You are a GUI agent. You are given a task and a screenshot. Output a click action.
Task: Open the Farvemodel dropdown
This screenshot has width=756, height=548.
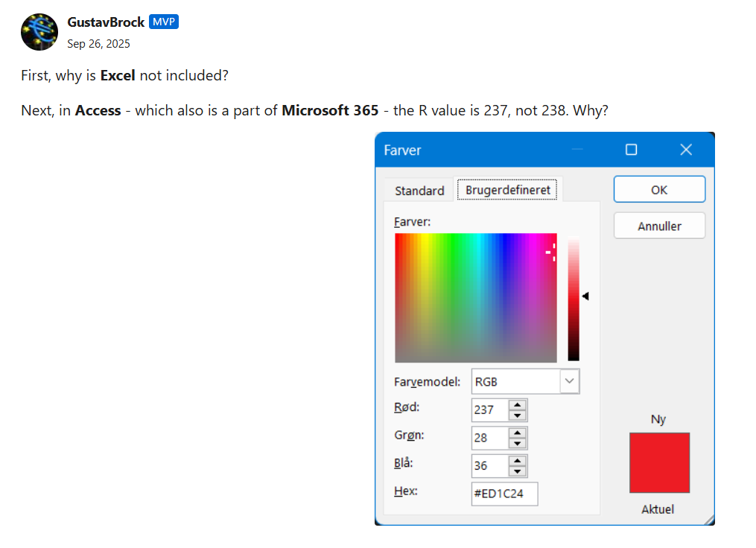tap(569, 380)
